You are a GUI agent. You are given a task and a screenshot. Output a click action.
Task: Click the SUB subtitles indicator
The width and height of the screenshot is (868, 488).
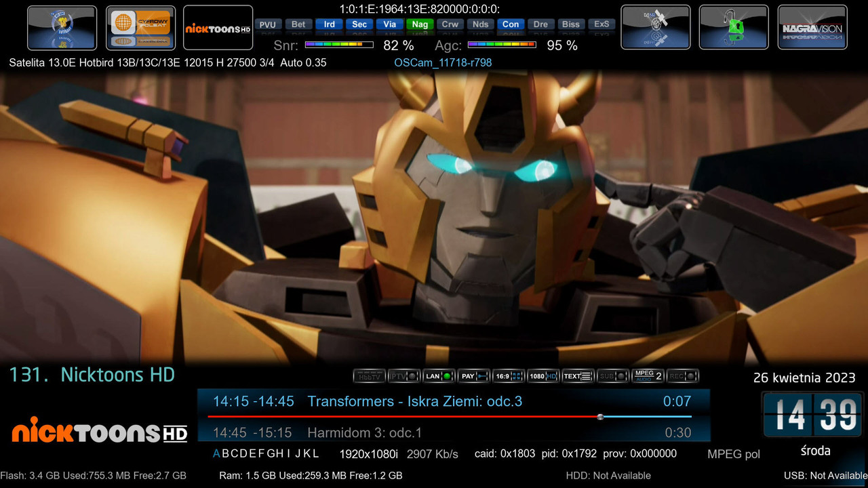click(x=613, y=376)
